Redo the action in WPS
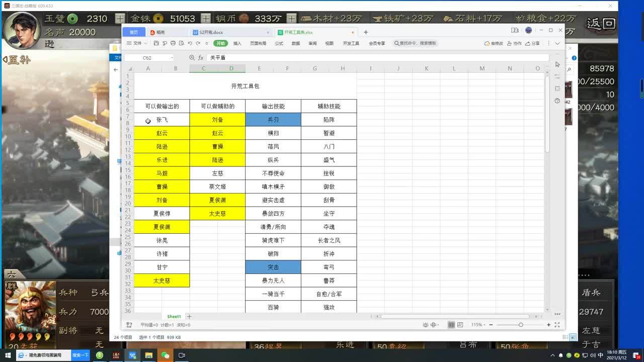This screenshot has height=362, width=644. [198, 43]
